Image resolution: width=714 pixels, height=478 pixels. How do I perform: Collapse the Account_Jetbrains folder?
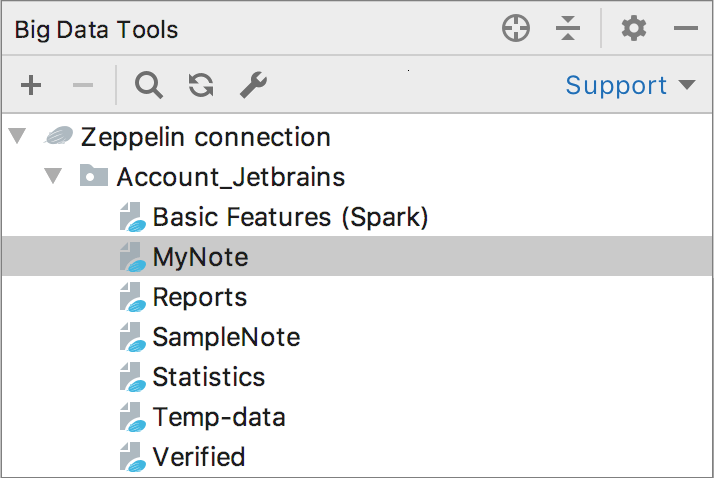click(53, 177)
